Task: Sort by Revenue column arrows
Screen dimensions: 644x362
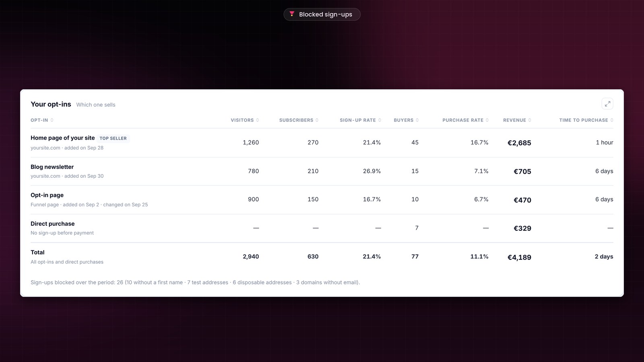Action: point(530,120)
